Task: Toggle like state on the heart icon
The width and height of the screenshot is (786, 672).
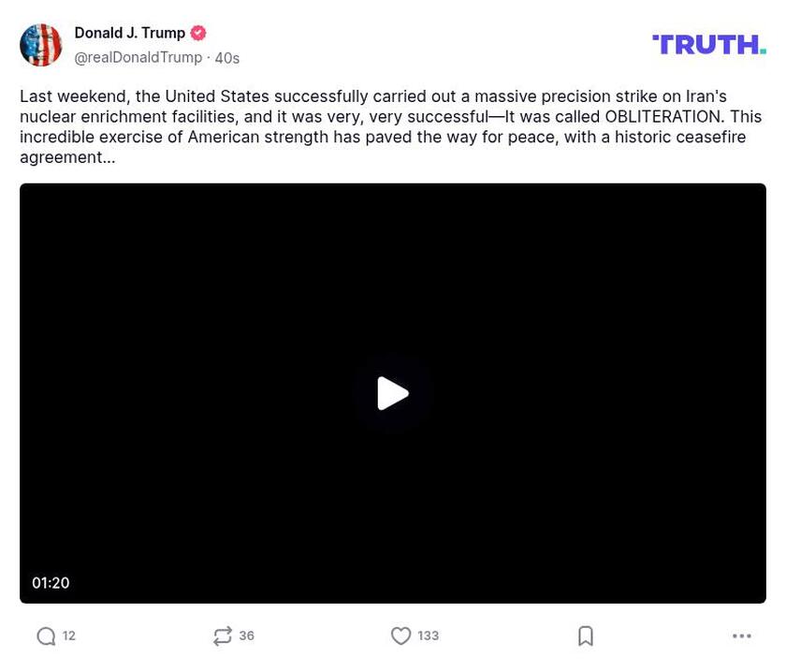Action: pyautogui.click(x=402, y=635)
